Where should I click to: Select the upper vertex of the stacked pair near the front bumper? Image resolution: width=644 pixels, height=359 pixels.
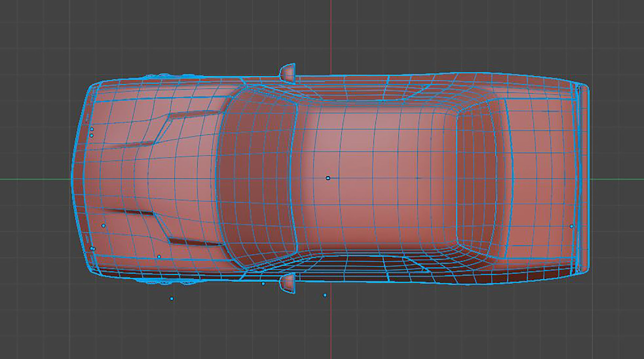pyautogui.click(x=92, y=129)
